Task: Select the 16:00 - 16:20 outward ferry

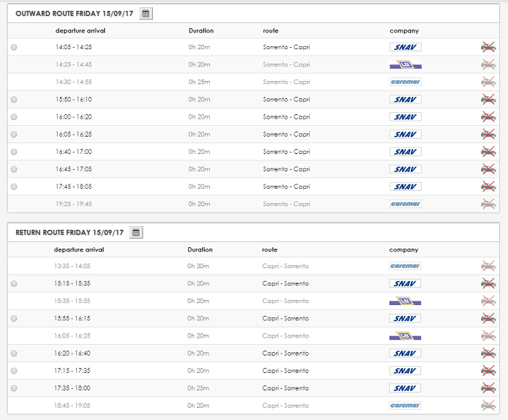Action: [x=14, y=117]
